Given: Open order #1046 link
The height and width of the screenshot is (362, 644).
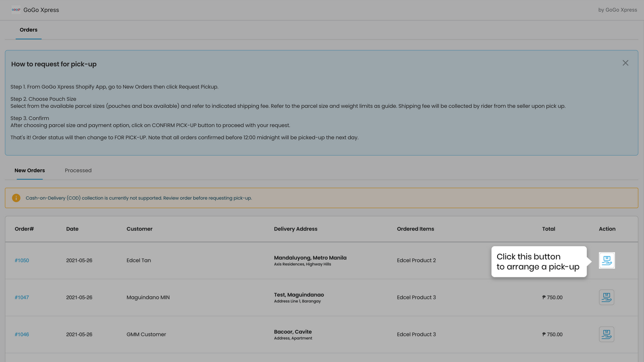Looking at the screenshot, I should [22, 334].
